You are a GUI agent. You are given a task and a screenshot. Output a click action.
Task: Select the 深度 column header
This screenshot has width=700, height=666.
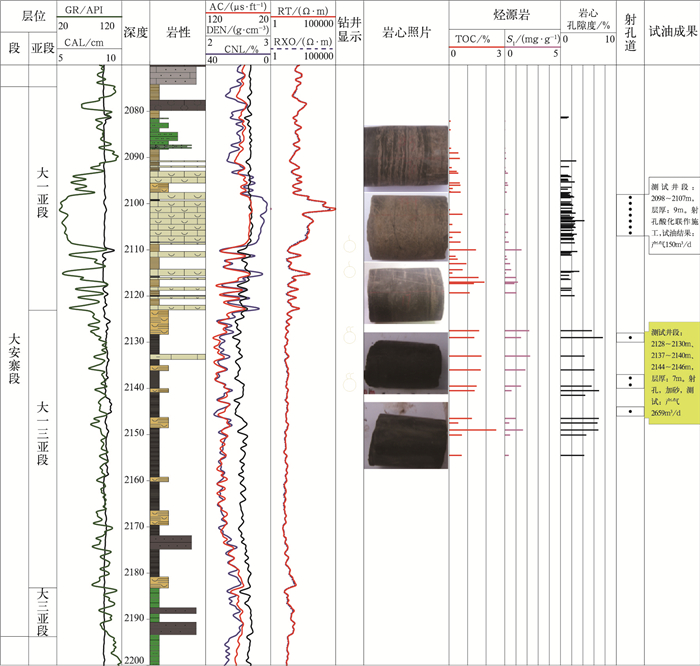[x=135, y=32]
